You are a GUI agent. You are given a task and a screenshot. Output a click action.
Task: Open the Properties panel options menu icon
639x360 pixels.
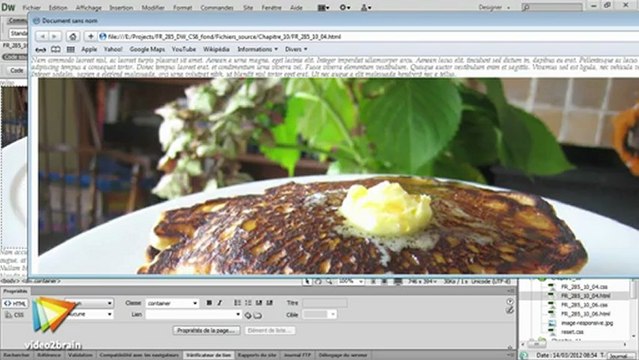[x=510, y=291]
